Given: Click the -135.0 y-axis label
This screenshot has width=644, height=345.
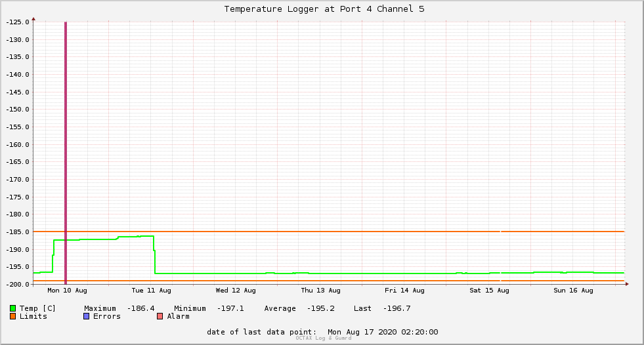Looking at the screenshot, I should [18, 57].
